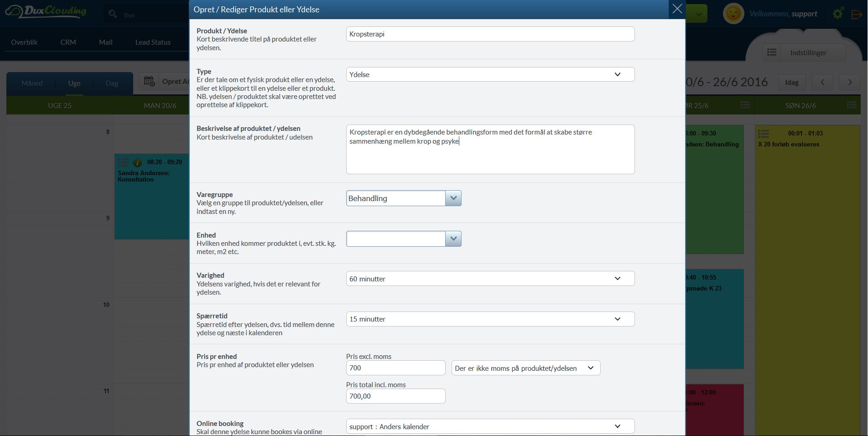Click info icon on Sandra Andersen appointment
Screen dimensions: 868x436
137,162
